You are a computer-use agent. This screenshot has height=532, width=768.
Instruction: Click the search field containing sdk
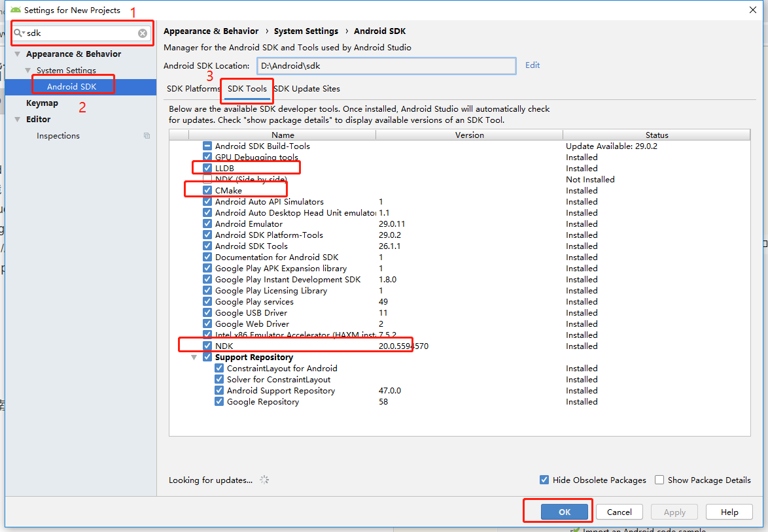(82, 33)
